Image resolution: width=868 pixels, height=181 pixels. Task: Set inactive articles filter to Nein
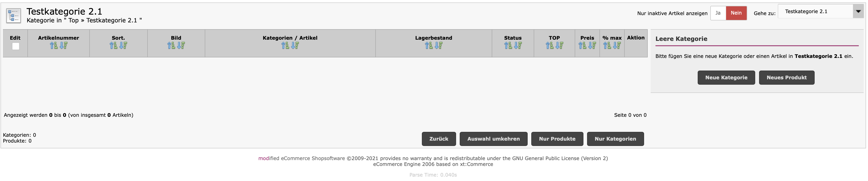tap(736, 13)
